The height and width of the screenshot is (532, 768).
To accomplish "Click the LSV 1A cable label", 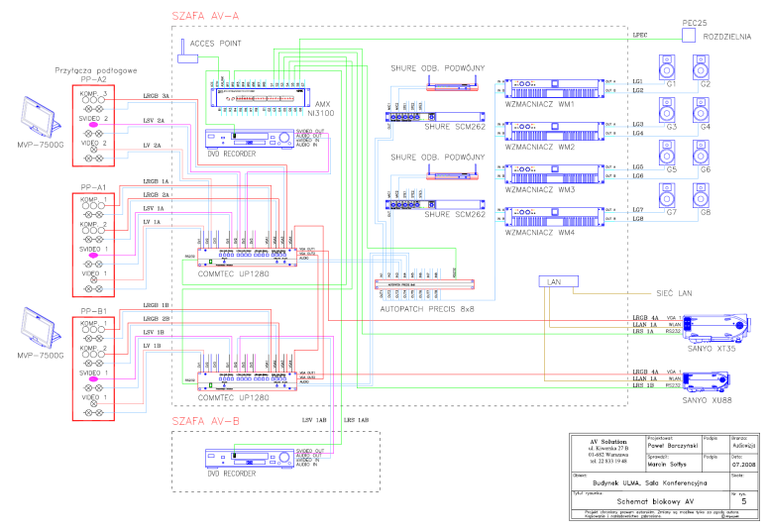I will 154,208.
